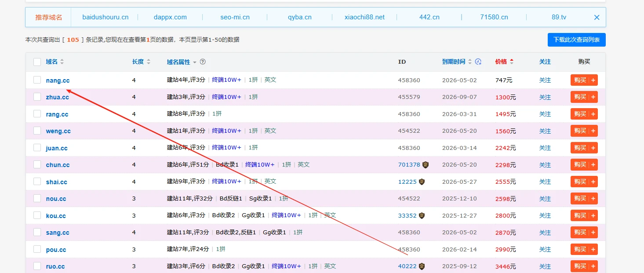Check the box for zhua.cc

[x=37, y=97]
